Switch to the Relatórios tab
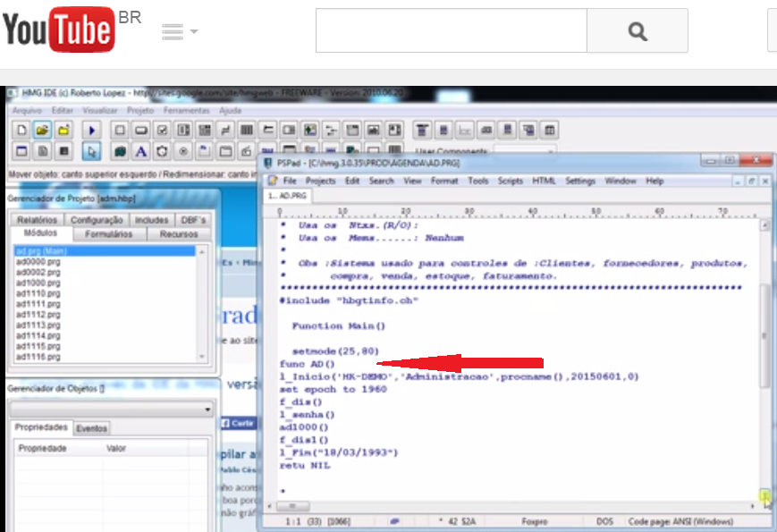Image resolution: width=777 pixels, height=532 pixels. tap(38, 220)
